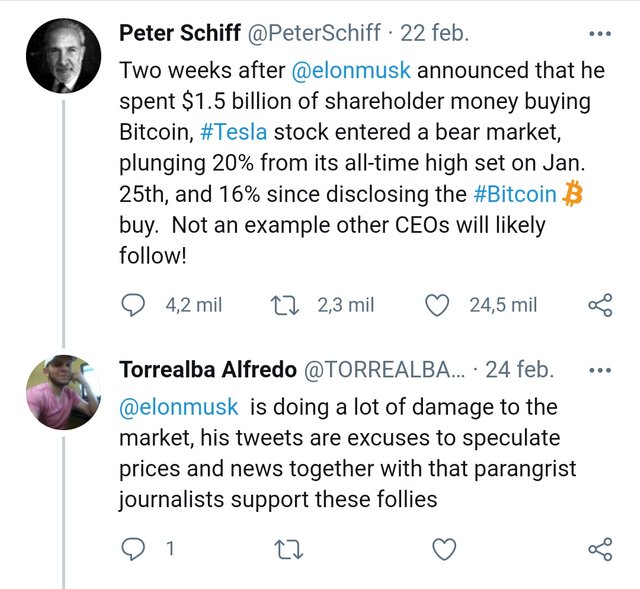Viewport: 640px width, 589px height.
Task: Open Peter Schiff display name
Action: click(x=180, y=33)
